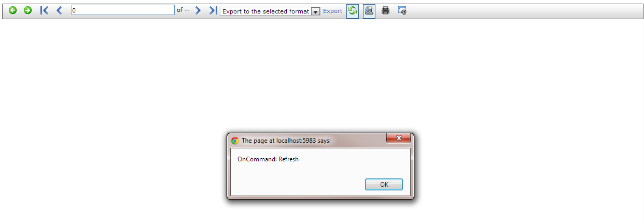Click the green Refresh report icon

[x=353, y=10]
